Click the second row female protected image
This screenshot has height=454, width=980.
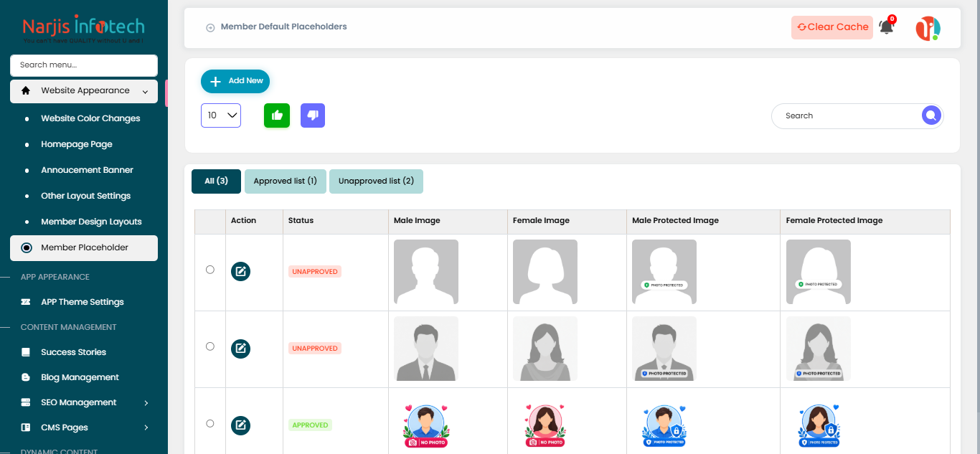click(x=819, y=349)
